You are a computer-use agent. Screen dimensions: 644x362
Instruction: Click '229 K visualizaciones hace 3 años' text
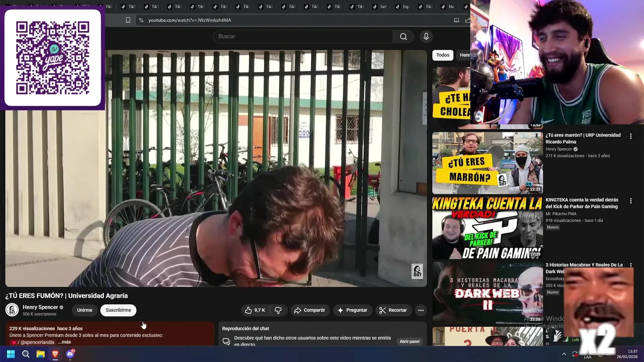(x=46, y=328)
